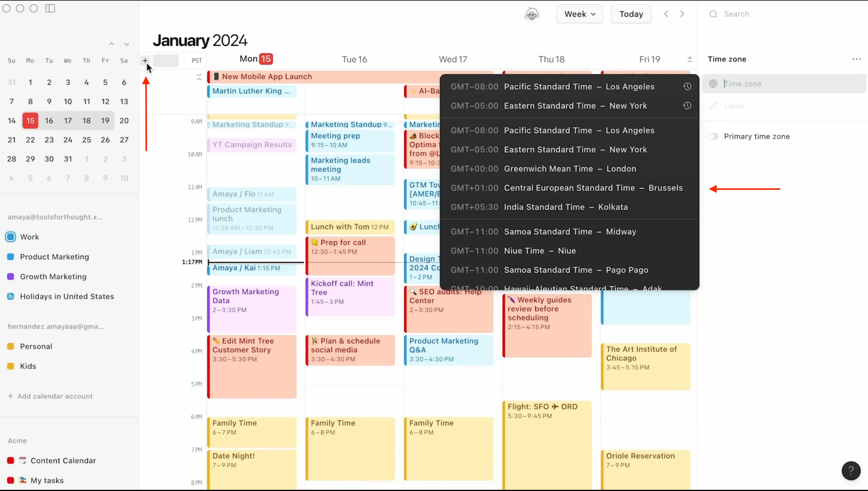Toggle the sidebar panel icon
The width and height of the screenshot is (868, 491).
pos(50,8)
